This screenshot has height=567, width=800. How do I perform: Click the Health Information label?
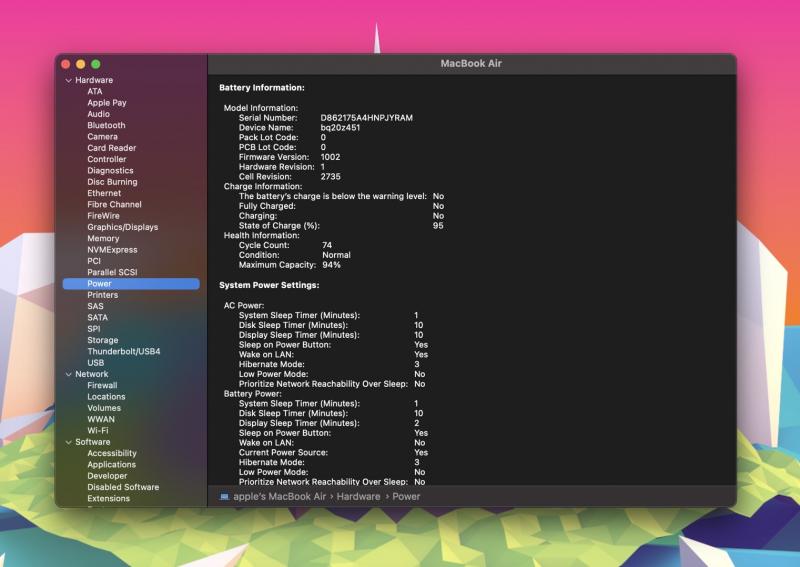click(x=261, y=235)
